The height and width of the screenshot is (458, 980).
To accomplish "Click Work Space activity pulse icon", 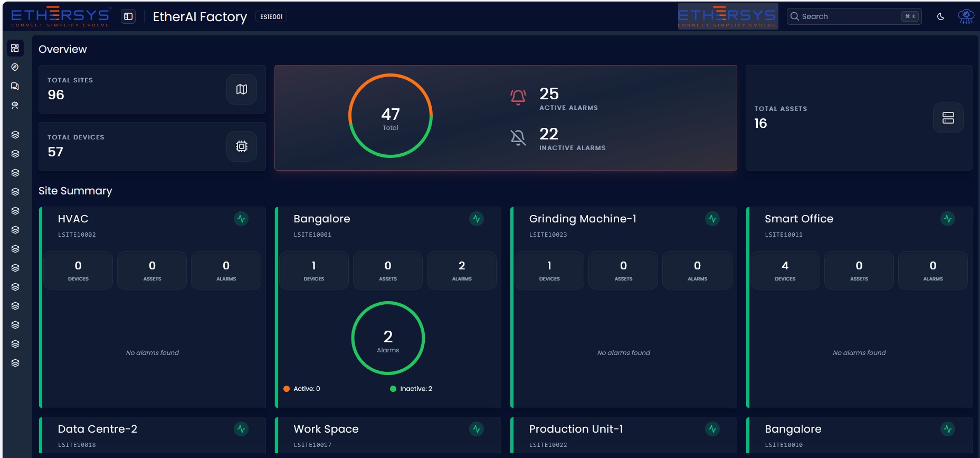I will 477,429.
